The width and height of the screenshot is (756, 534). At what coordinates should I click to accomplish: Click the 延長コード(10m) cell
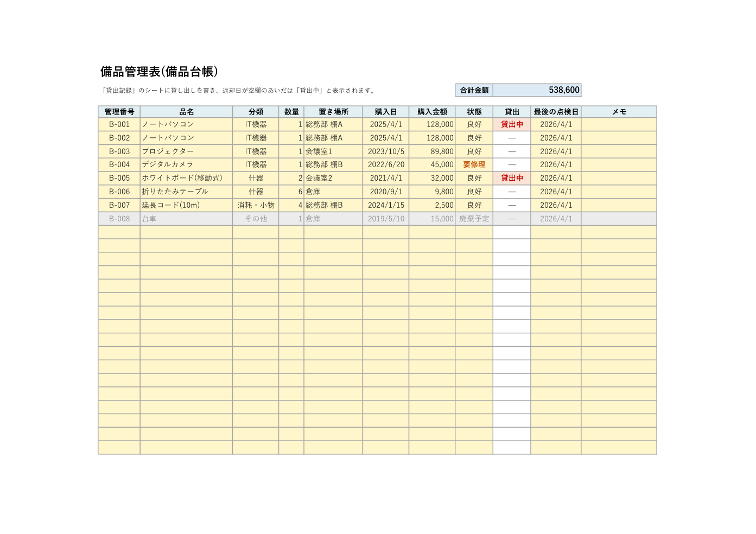[x=186, y=205]
